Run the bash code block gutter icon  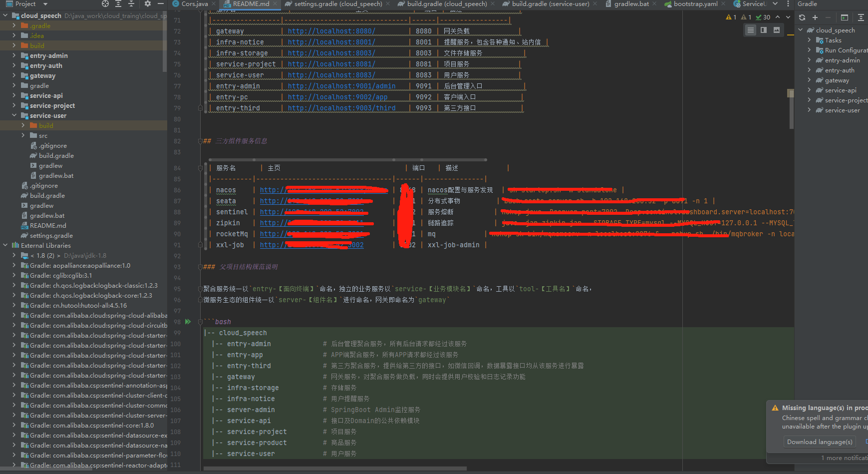click(188, 322)
